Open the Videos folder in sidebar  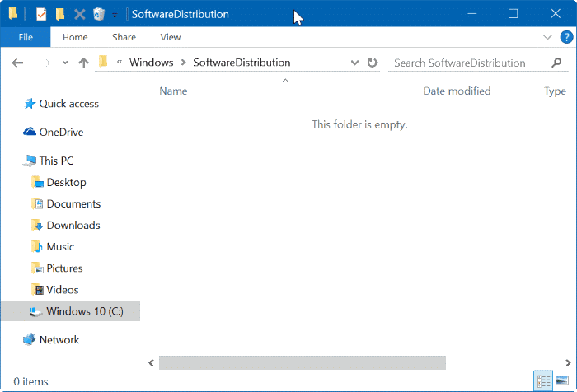[x=62, y=290]
